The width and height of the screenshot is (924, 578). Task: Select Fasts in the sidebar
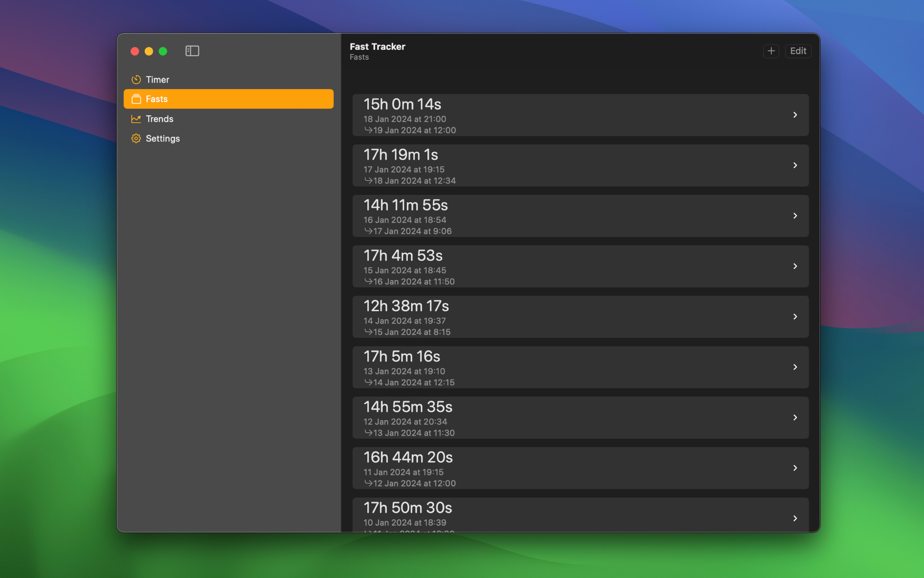click(x=228, y=99)
